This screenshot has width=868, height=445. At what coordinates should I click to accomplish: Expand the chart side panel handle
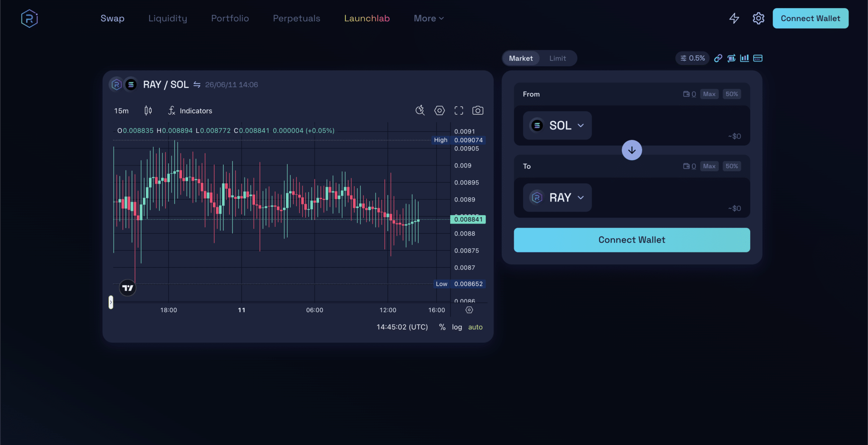(111, 302)
